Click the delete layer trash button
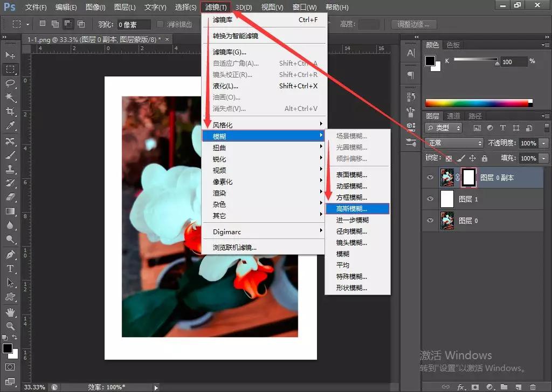The height and width of the screenshot is (392, 552). [x=533, y=387]
